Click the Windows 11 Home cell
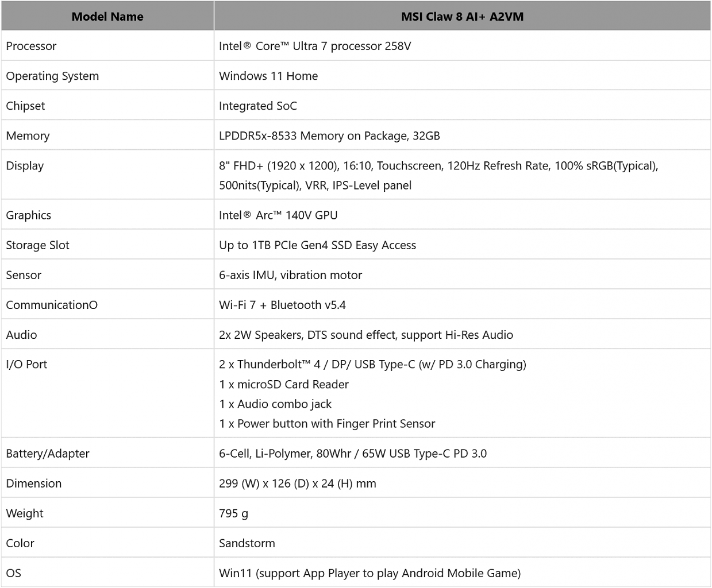712x588 pixels. coord(462,76)
